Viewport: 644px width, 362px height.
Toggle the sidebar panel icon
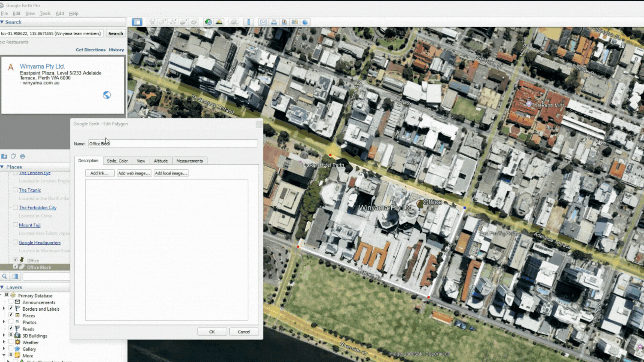[x=137, y=22]
